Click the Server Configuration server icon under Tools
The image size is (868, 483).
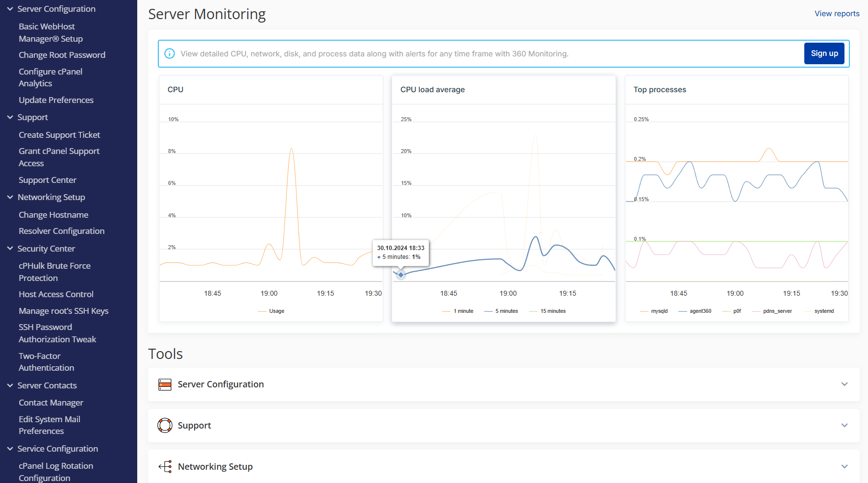click(x=165, y=384)
